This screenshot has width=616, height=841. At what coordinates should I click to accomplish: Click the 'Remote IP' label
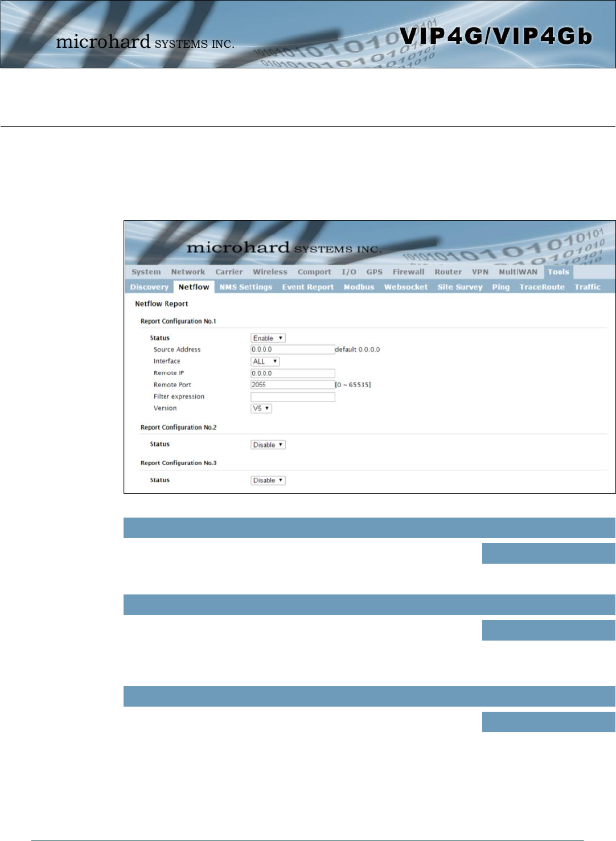point(169,373)
